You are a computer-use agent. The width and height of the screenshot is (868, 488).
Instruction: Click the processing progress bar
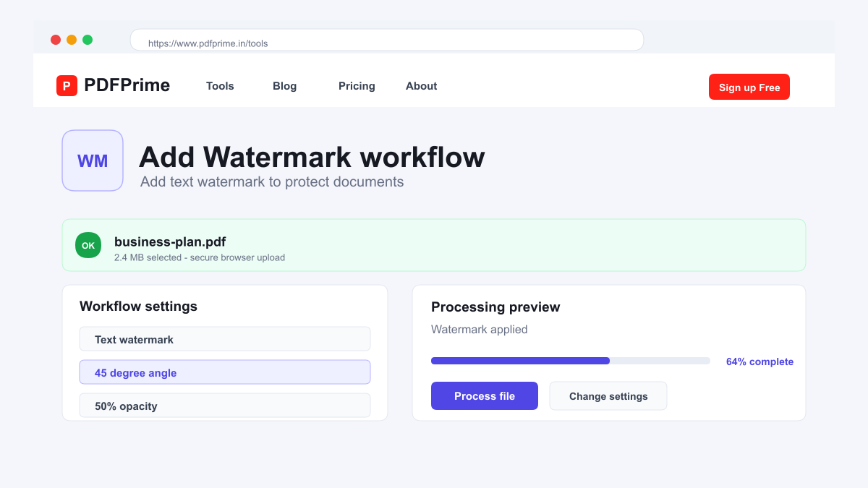(571, 361)
